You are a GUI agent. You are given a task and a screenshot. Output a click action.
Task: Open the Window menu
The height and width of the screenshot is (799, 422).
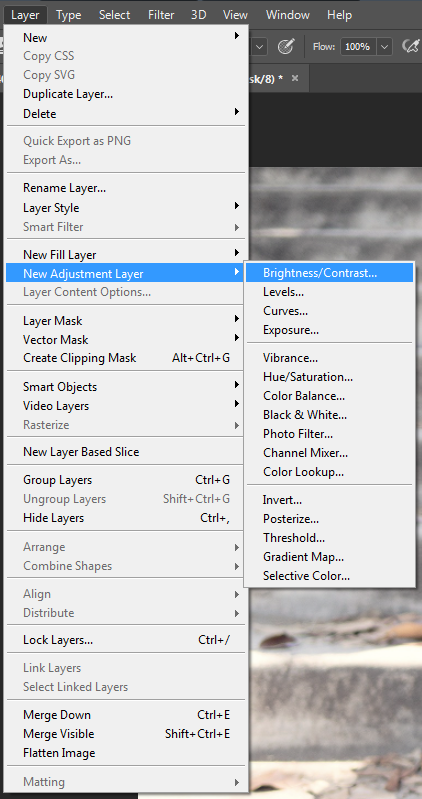coord(286,15)
